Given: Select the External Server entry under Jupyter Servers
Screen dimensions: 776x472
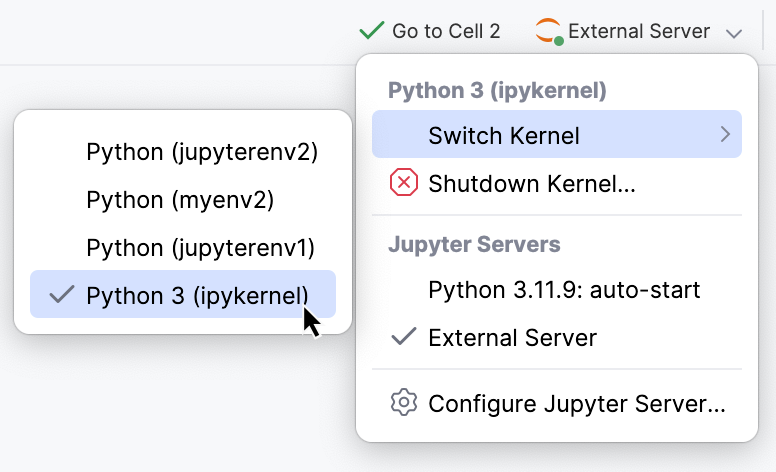Looking at the screenshot, I should pos(512,338).
